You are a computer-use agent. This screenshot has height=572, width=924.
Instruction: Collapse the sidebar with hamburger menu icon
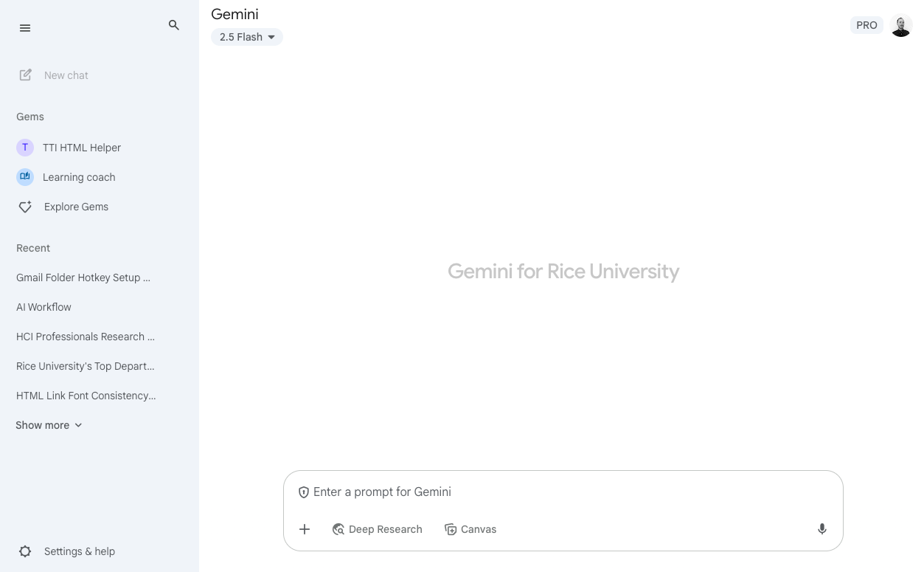click(x=25, y=28)
